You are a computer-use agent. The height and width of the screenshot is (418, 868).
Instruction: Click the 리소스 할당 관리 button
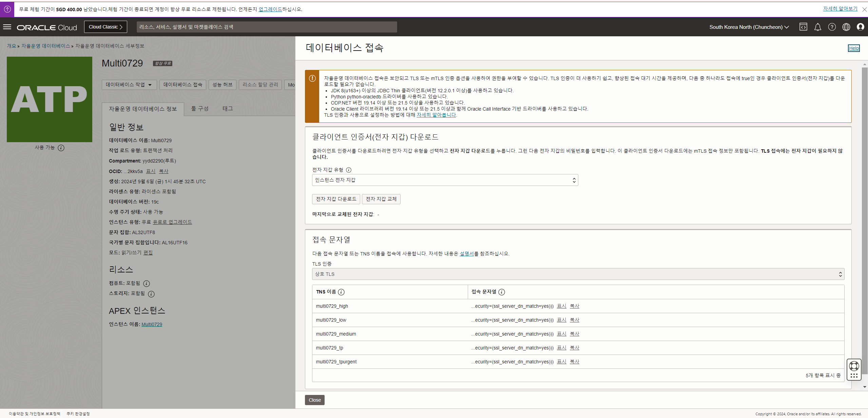click(260, 85)
